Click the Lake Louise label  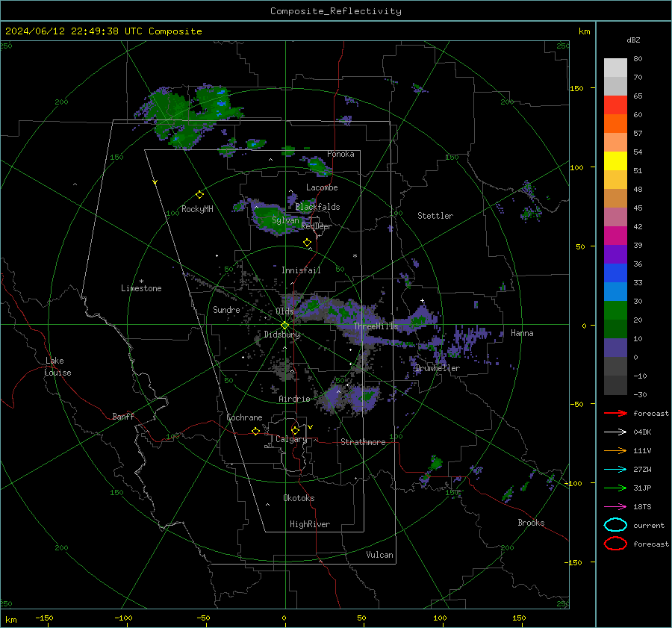coord(57,367)
